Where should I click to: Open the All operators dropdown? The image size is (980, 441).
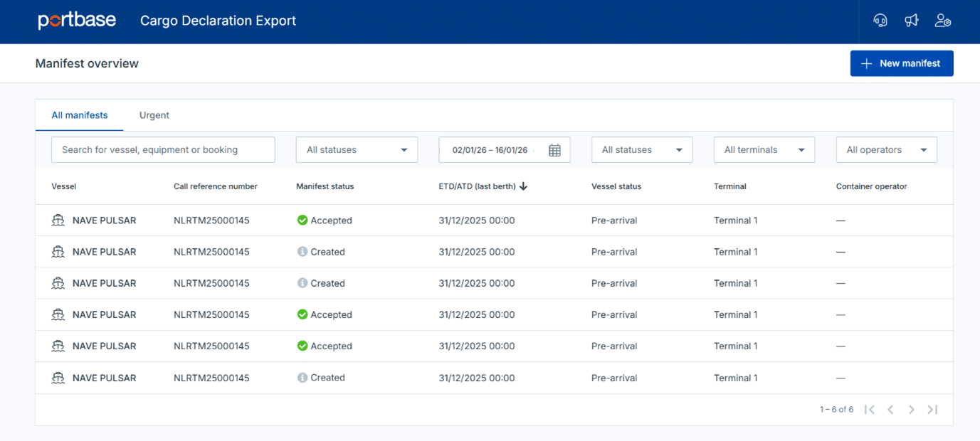tap(886, 150)
